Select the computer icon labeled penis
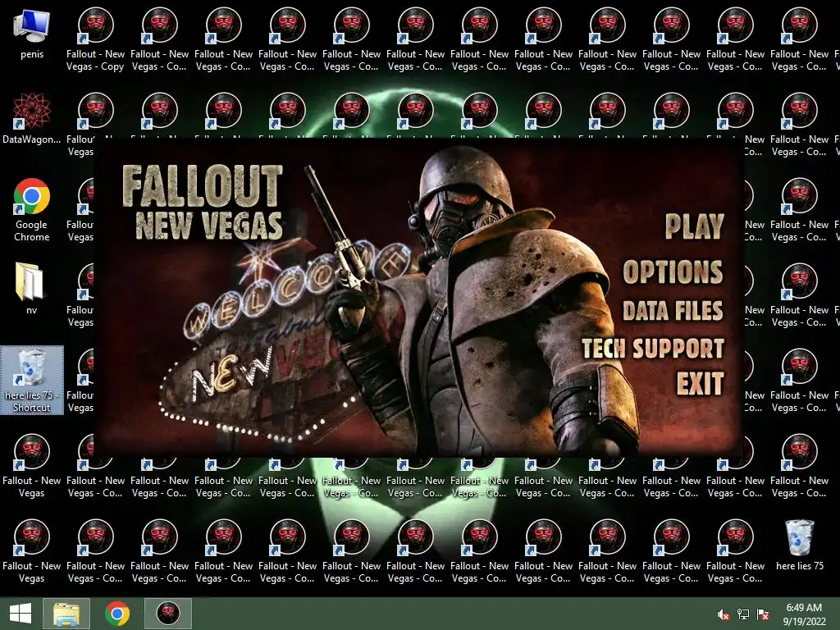 (32, 34)
